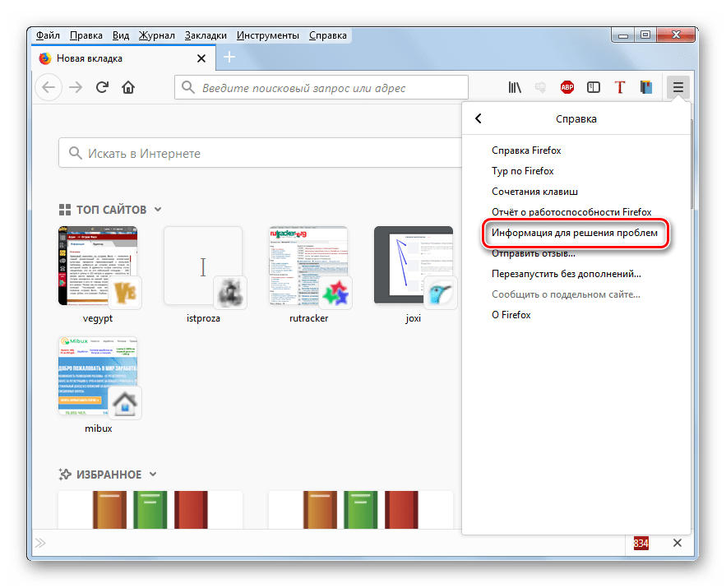The image size is (726, 588).
Task: Click the address bar field
Action: [321, 87]
